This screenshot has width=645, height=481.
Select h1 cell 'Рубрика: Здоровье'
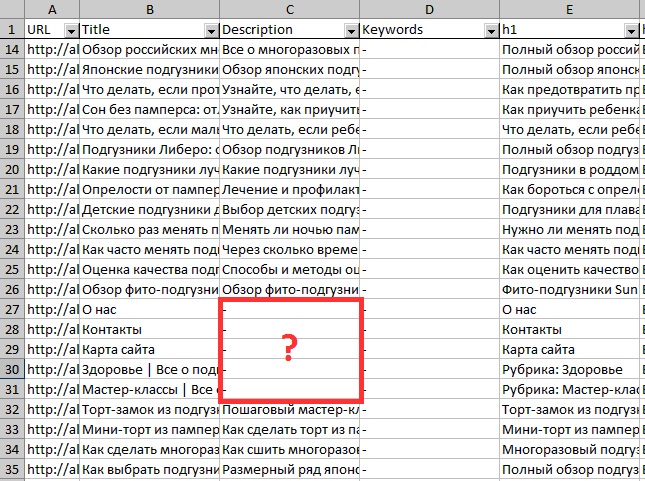pos(569,369)
